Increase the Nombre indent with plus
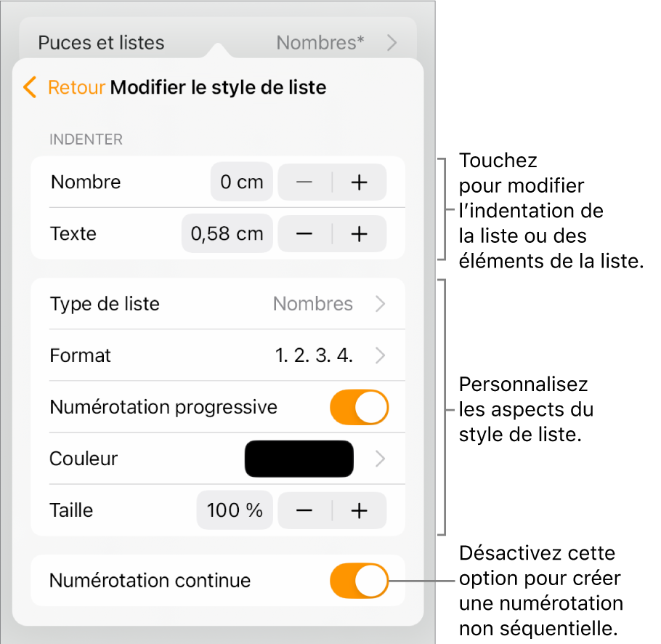Viewport: 661px width, 644px height. click(x=360, y=182)
